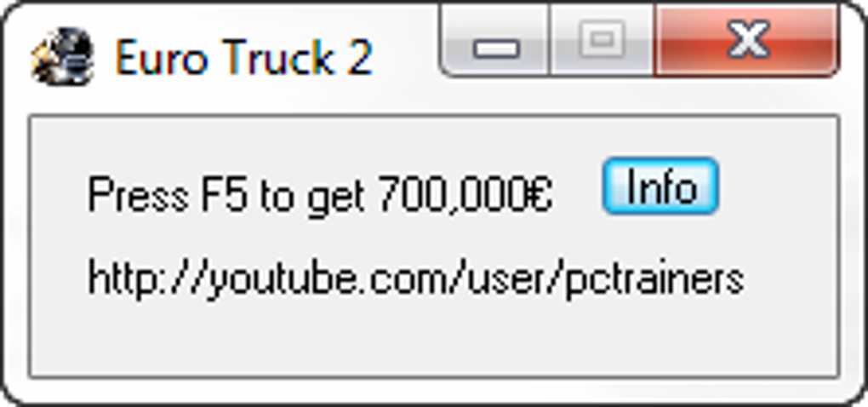Click the "Euro Truck 2" title text
868x407 pixels.
[244, 57]
